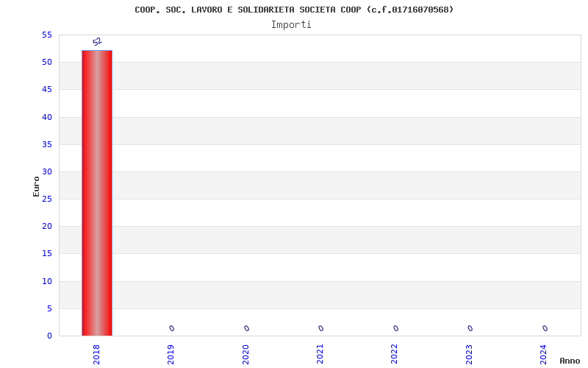Screen dimensions: 588x368
Task: Click the 0 value above 2020
Action: 247,328
